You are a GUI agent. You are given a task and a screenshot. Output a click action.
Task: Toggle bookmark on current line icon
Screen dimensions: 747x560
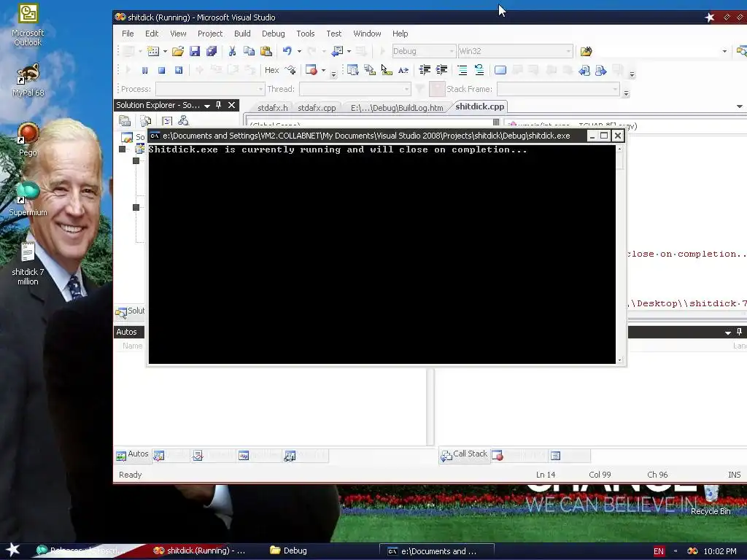tap(500, 71)
